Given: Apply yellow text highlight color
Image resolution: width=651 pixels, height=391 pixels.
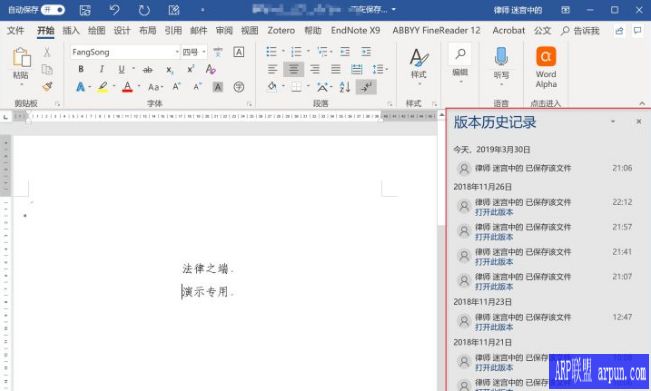Looking at the screenshot, I should pos(103,87).
